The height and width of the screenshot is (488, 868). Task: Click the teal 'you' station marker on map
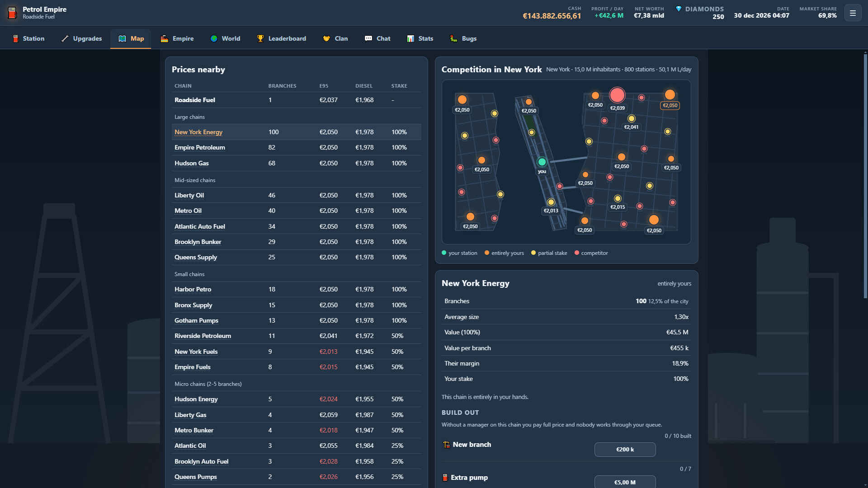point(542,162)
